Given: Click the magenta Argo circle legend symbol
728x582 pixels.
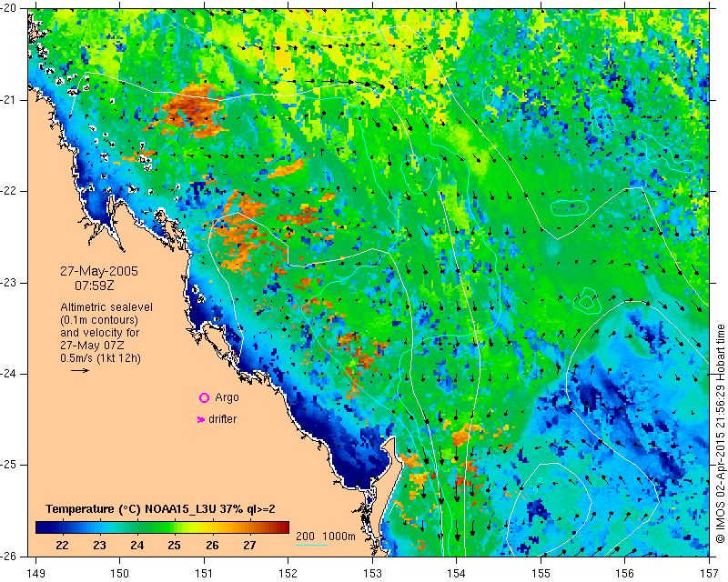Looking at the screenshot, I should tap(204, 397).
